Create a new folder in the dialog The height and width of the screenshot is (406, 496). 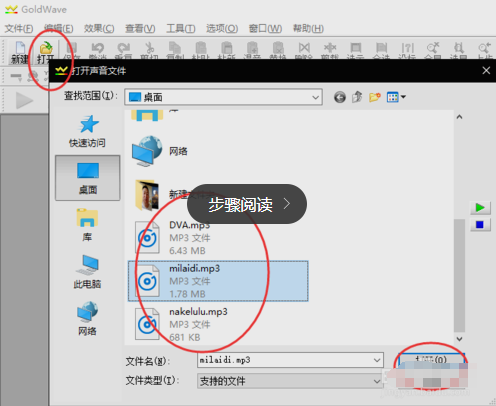(x=375, y=97)
